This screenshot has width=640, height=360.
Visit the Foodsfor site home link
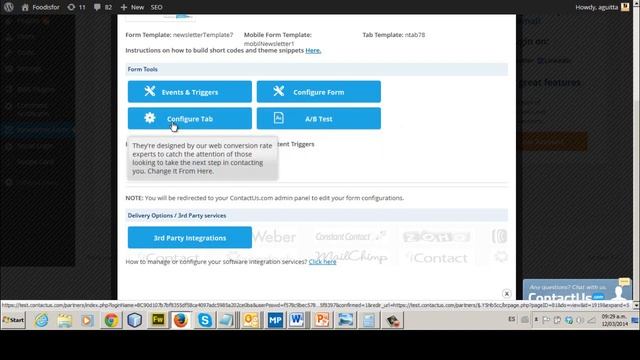click(40, 7)
